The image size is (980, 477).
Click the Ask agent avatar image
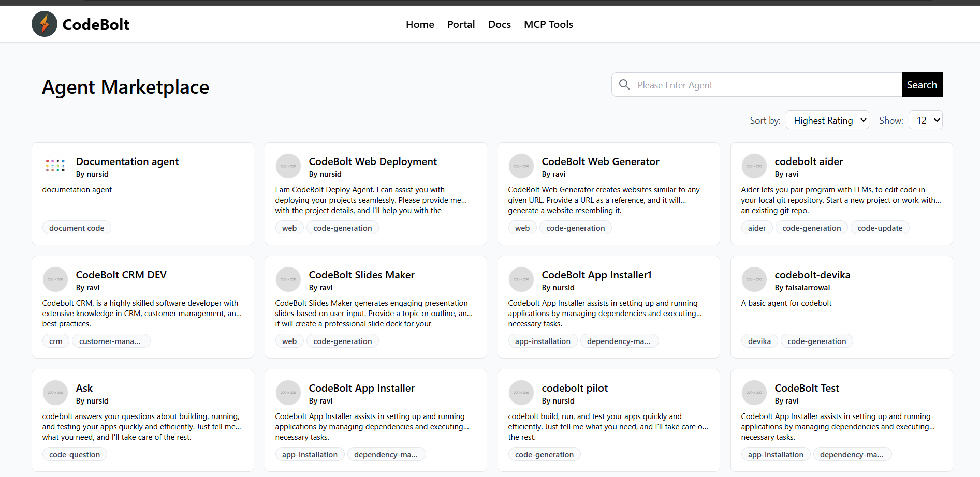click(55, 393)
